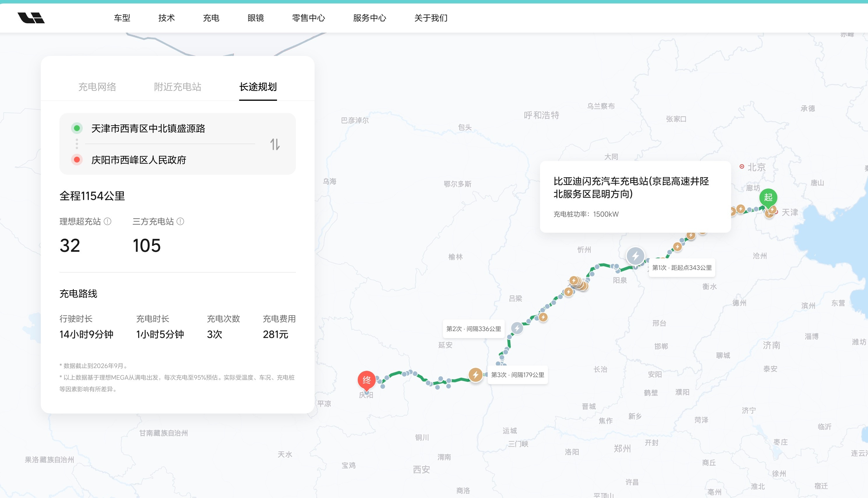Click the 105 third-party station count

(147, 246)
